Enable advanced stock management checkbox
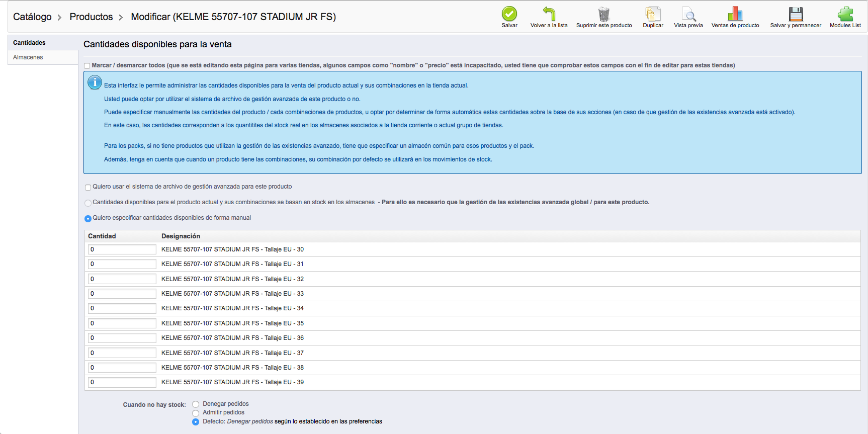The width and height of the screenshot is (868, 434). click(88, 188)
